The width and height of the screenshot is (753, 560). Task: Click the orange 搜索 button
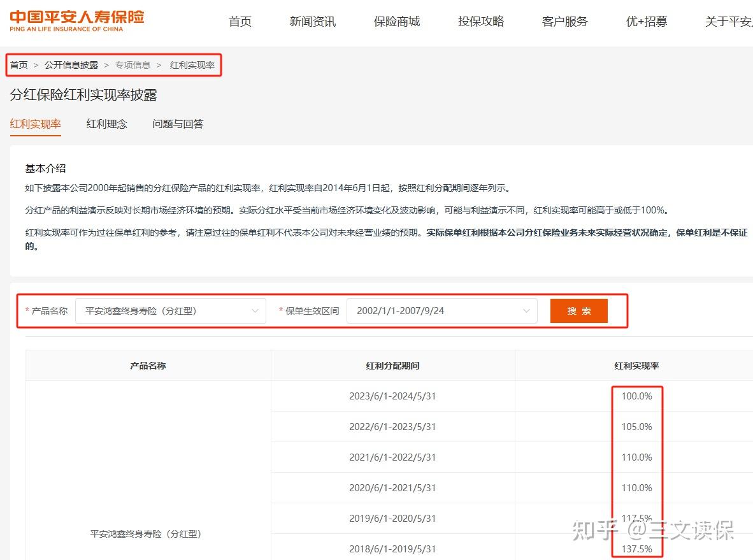click(579, 311)
